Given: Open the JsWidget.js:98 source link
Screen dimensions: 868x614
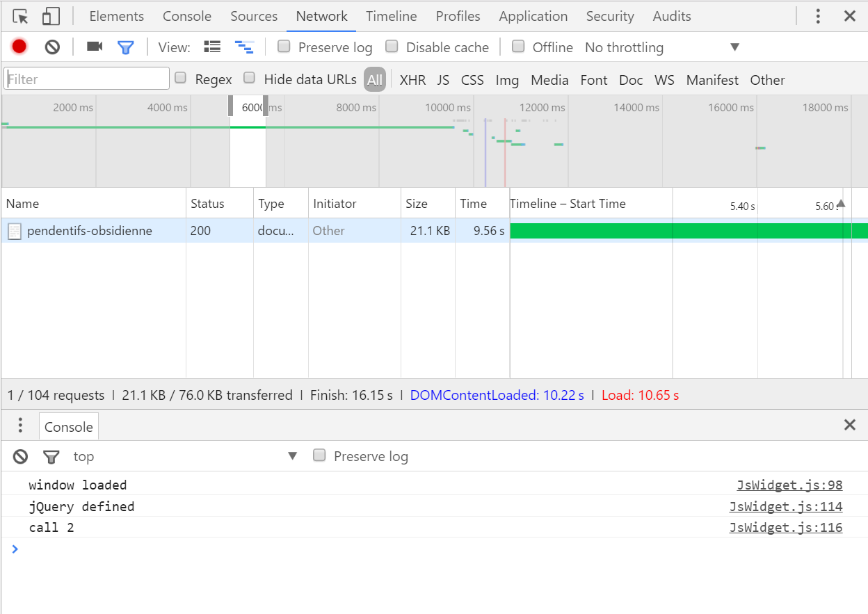Looking at the screenshot, I should point(789,485).
